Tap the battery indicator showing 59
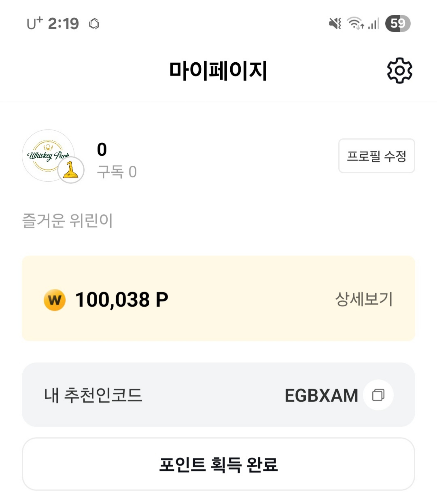 click(x=397, y=23)
